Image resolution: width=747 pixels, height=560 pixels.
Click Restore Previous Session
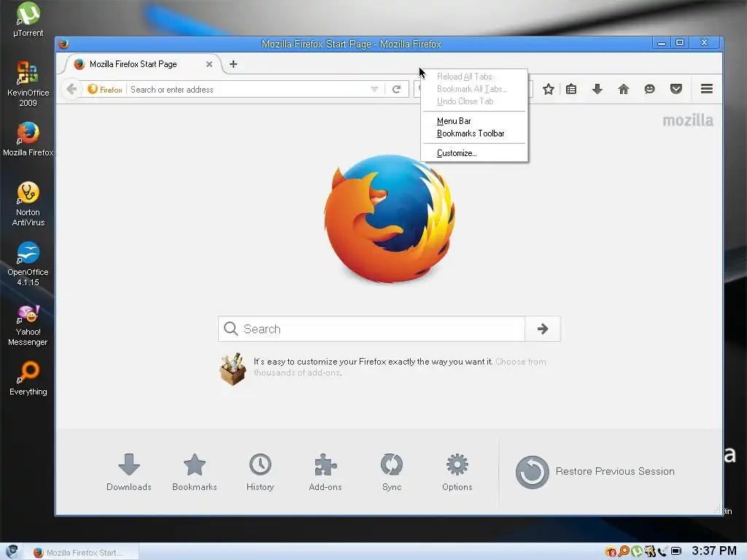click(x=595, y=472)
